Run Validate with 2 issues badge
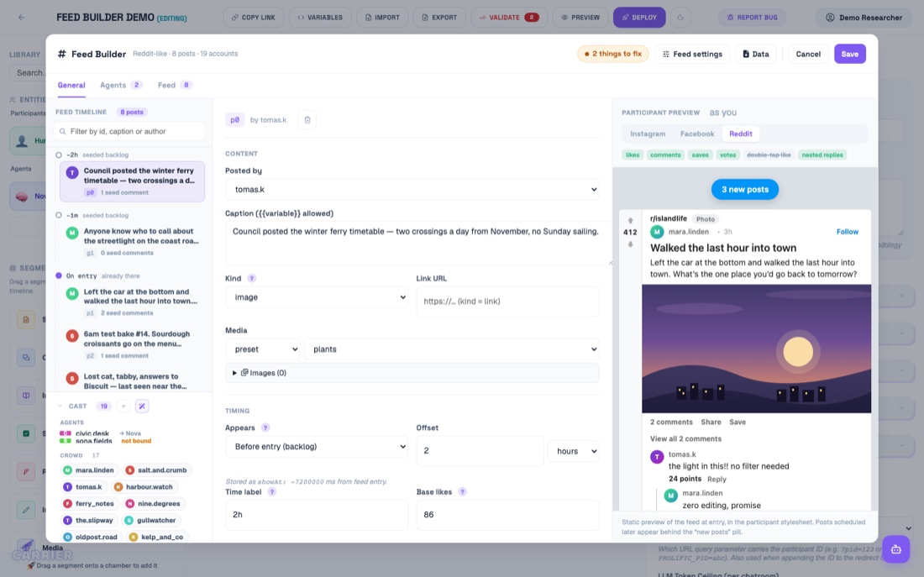This screenshot has width=924, height=577. 508,17
